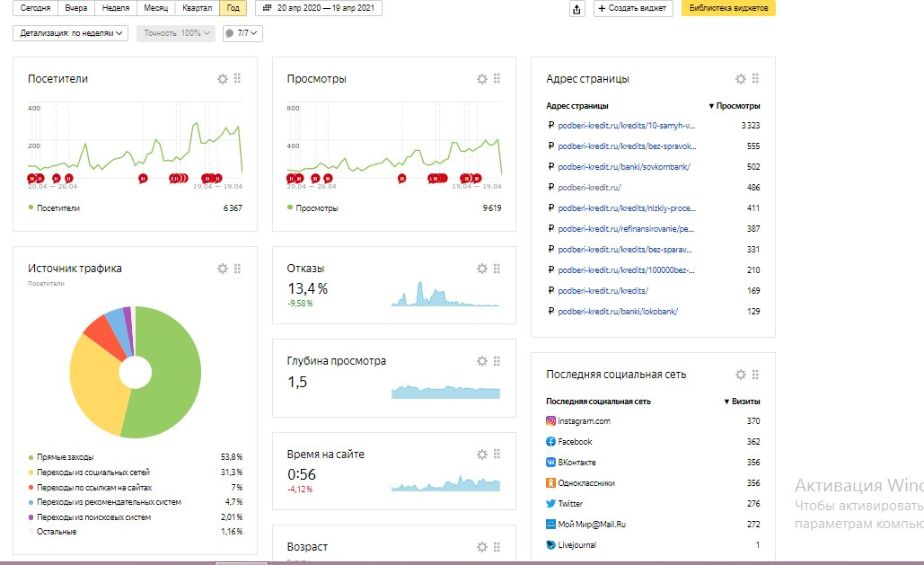Grab the drag handle of Посетители widget
Viewport: 924px width, 565px height.
click(237, 78)
